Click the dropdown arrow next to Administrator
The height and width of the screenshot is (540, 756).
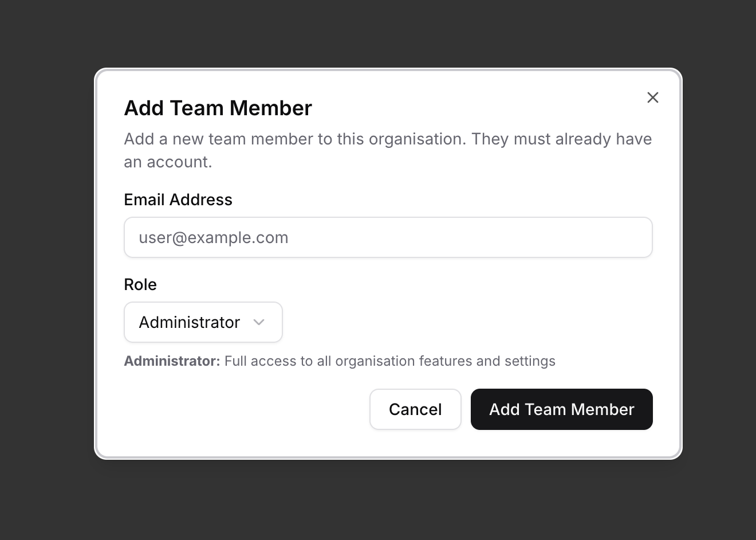[259, 322]
